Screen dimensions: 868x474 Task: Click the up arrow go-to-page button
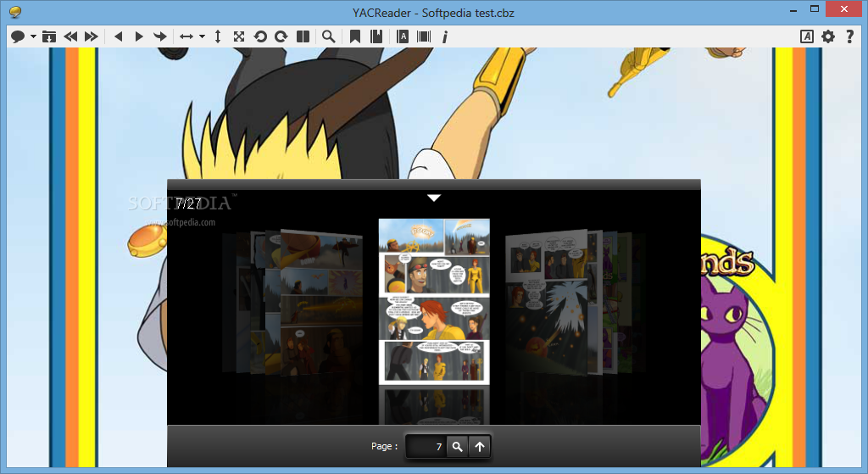pyautogui.click(x=480, y=446)
